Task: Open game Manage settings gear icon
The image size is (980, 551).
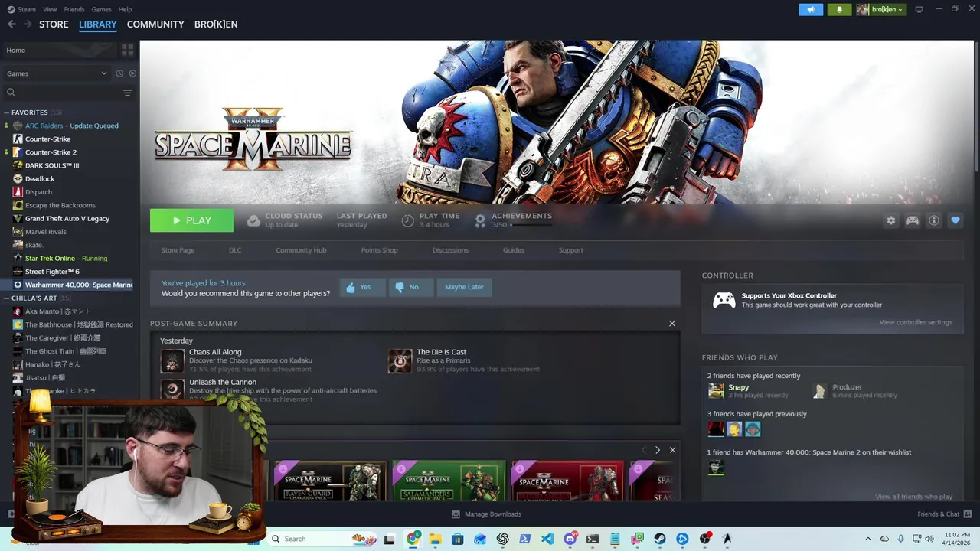Action: point(891,220)
